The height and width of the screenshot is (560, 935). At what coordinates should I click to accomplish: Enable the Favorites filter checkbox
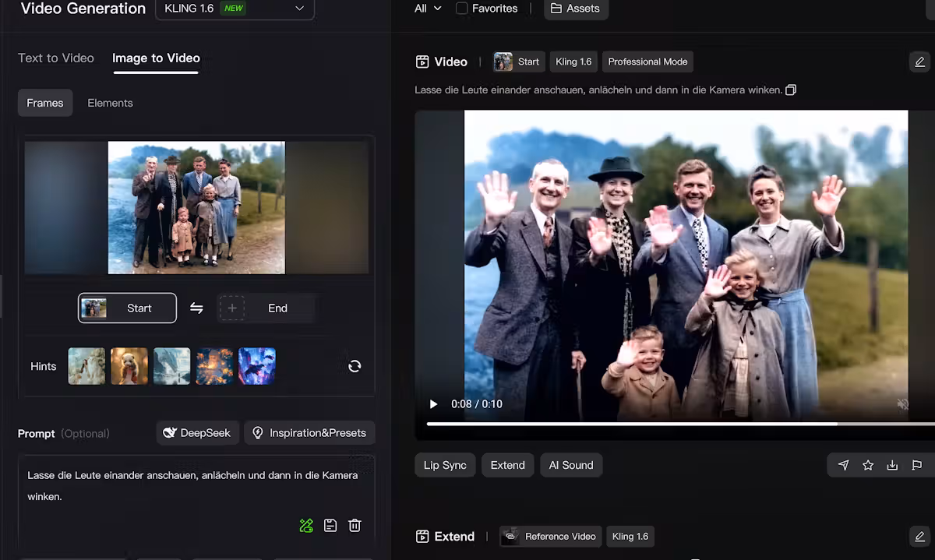462,9
